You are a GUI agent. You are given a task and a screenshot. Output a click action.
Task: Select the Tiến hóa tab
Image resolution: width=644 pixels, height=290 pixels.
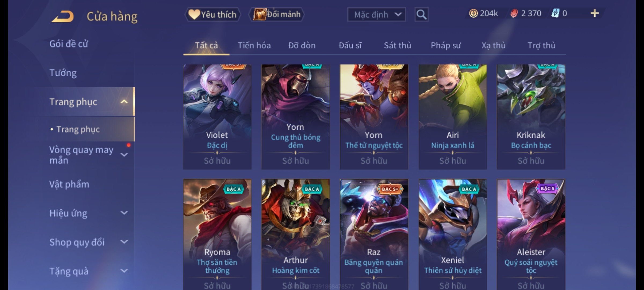tap(254, 45)
